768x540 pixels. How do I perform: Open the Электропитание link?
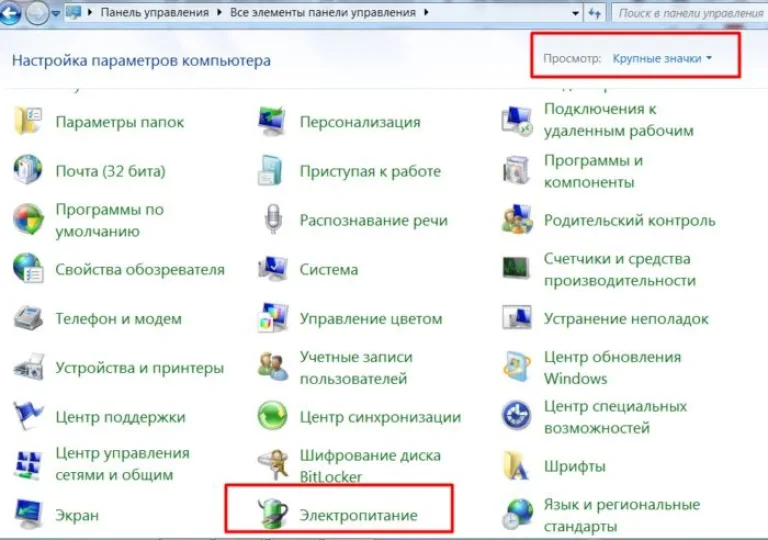pos(359,515)
